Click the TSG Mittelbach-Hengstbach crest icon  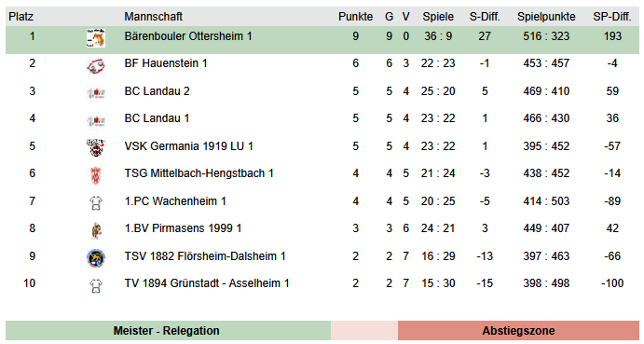coord(96,175)
